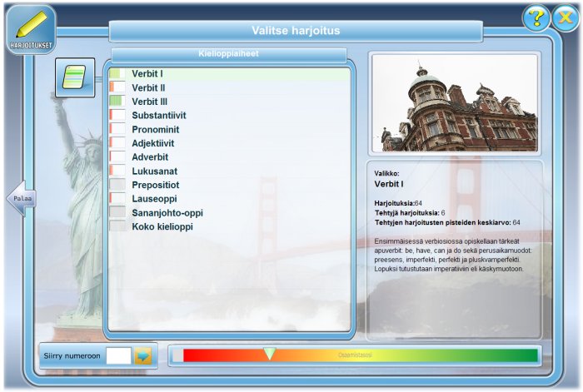Click the Lauseoppi progress indicator
Image resolution: width=583 pixels, height=392 pixels.
tap(117, 198)
